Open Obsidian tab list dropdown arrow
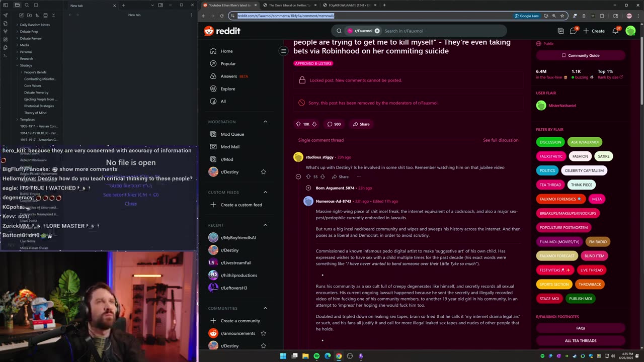644x362 pixels. pos(152,5)
